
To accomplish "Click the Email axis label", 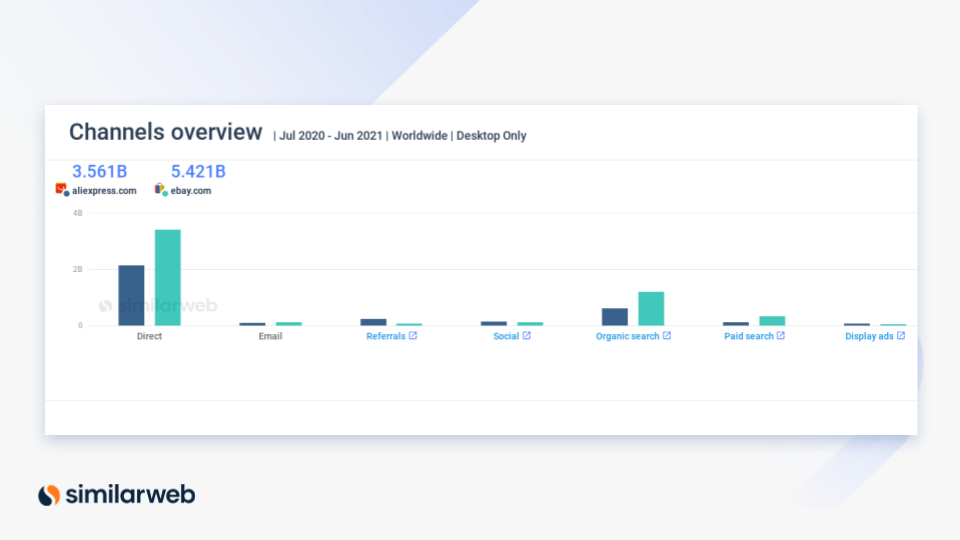I will (270, 336).
